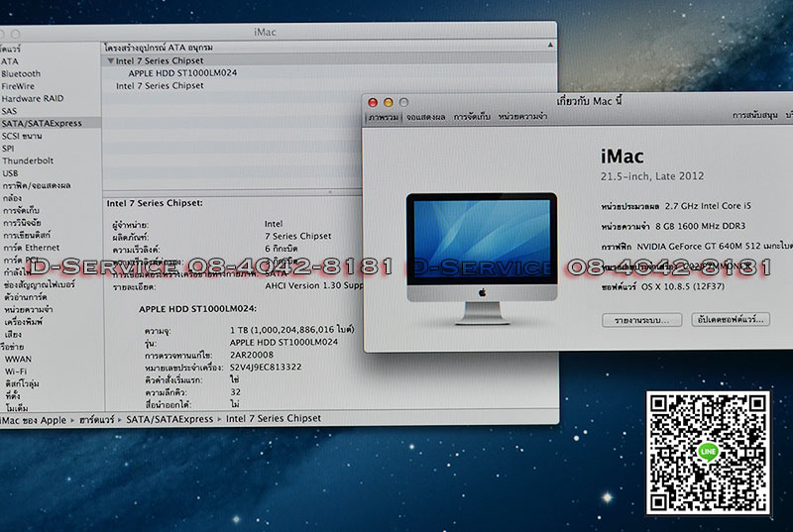This screenshot has width=793, height=532.
Task: Select หน่วยความจำ in the System Information sidebar
Action: click(x=29, y=309)
